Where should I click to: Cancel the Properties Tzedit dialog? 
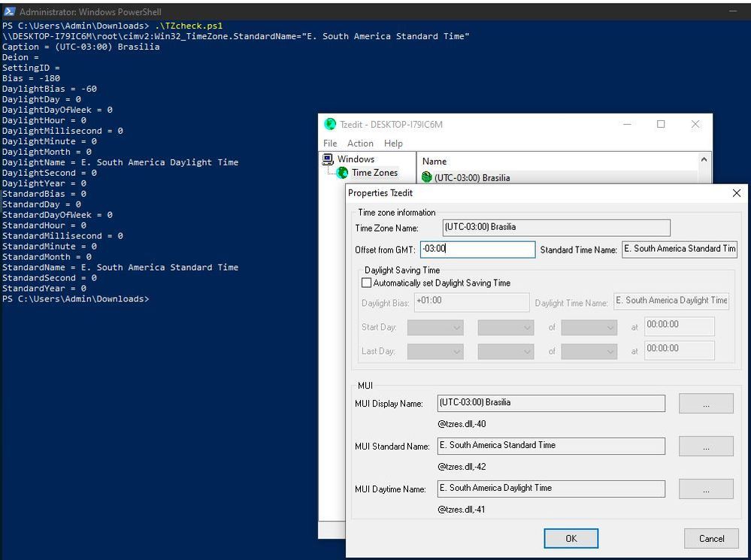[711, 538]
